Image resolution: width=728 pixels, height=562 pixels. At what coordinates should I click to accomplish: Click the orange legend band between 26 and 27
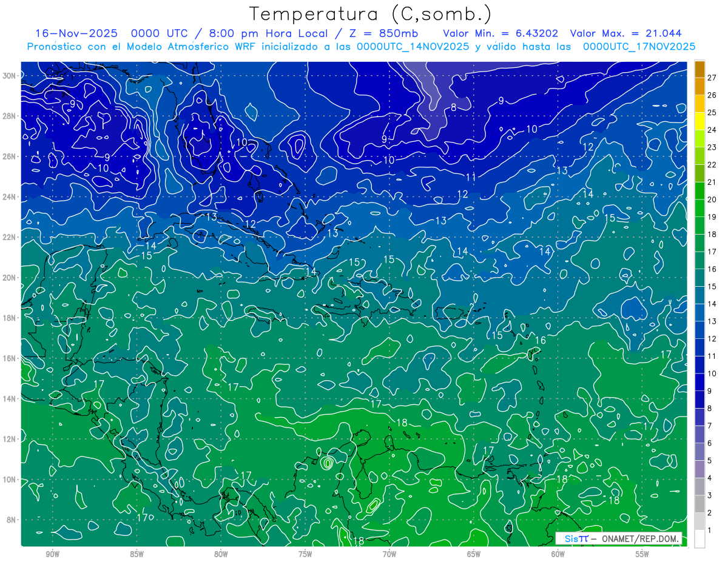point(699,87)
